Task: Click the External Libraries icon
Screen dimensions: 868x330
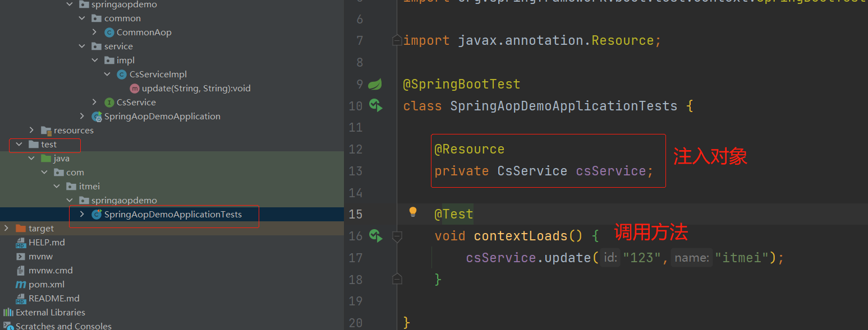Action: [8, 313]
